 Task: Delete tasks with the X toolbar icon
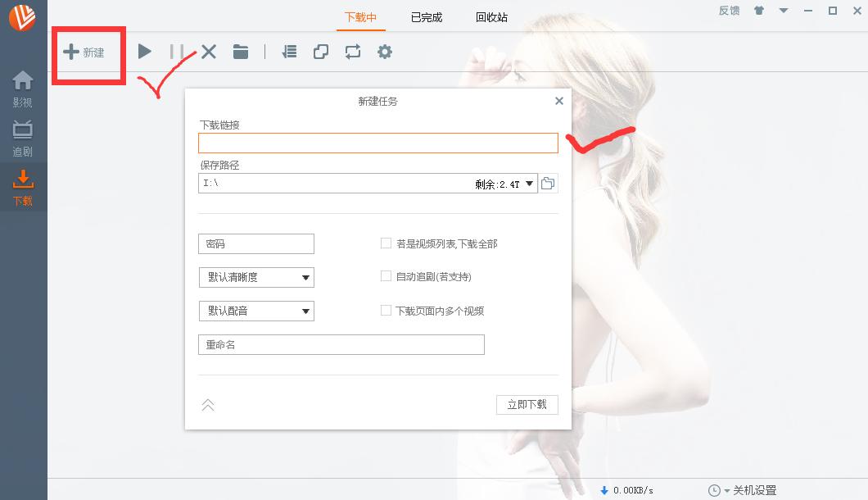point(207,52)
